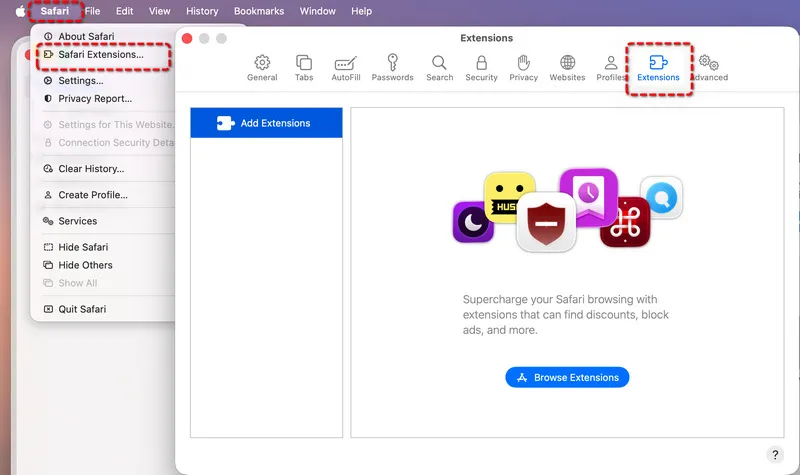Click the purple moon extension icon
The image size is (800, 475).
pyautogui.click(x=472, y=222)
